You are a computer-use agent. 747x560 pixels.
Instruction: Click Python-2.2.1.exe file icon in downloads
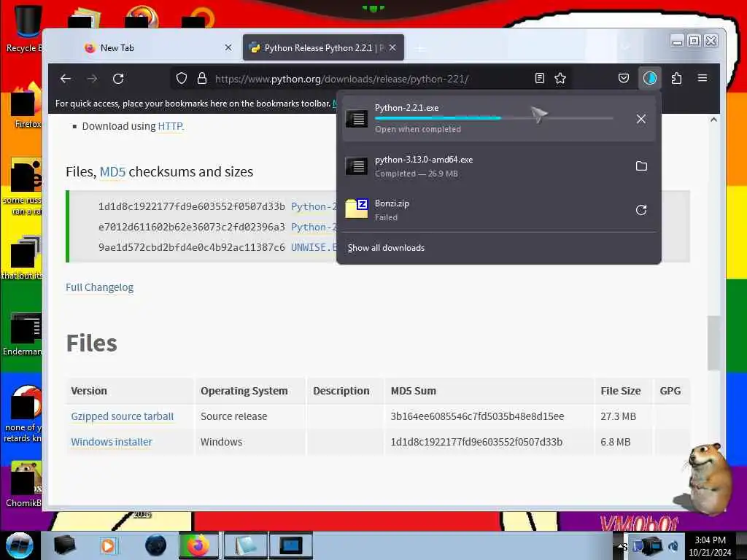pyautogui.click(x=356, y=118)
